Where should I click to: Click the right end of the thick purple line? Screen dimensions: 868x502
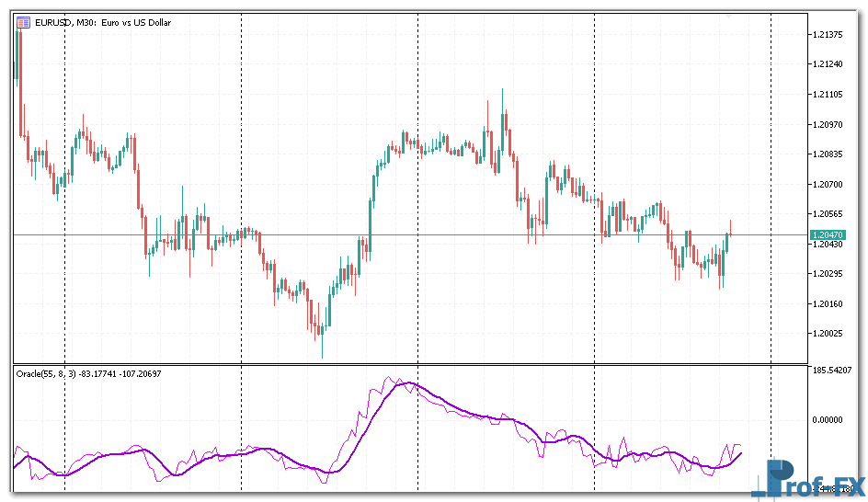tap(741, 452)
